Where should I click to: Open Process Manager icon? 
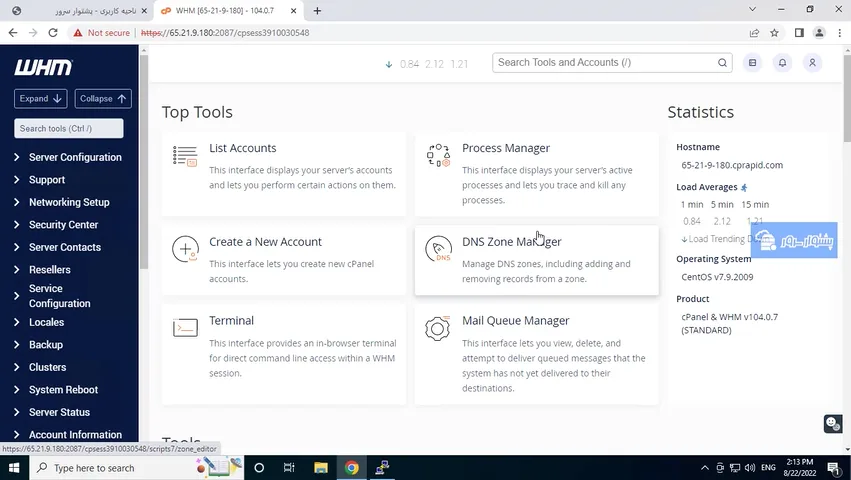tap(438, 156)
